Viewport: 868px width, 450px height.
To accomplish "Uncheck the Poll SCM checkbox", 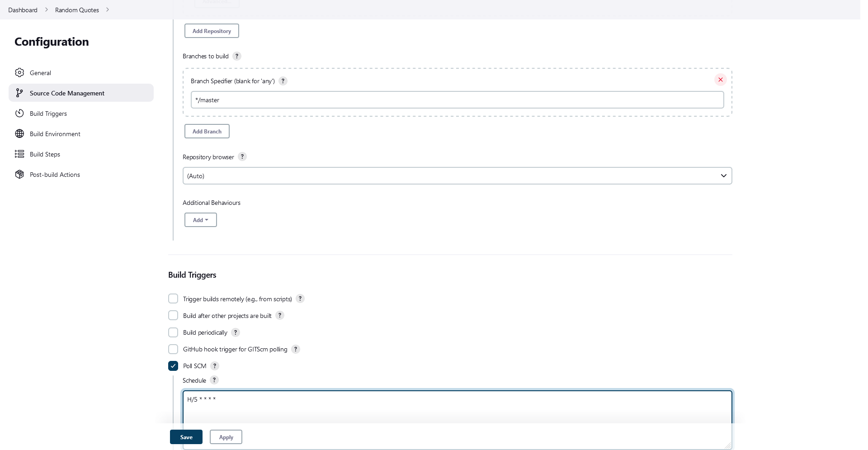I will [173, 365].
